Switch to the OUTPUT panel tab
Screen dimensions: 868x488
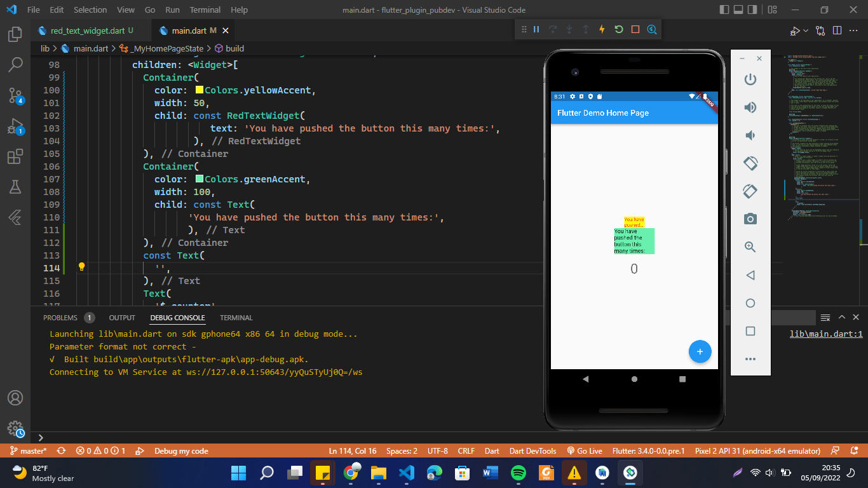pyautogui.click(x=122, y=318)
